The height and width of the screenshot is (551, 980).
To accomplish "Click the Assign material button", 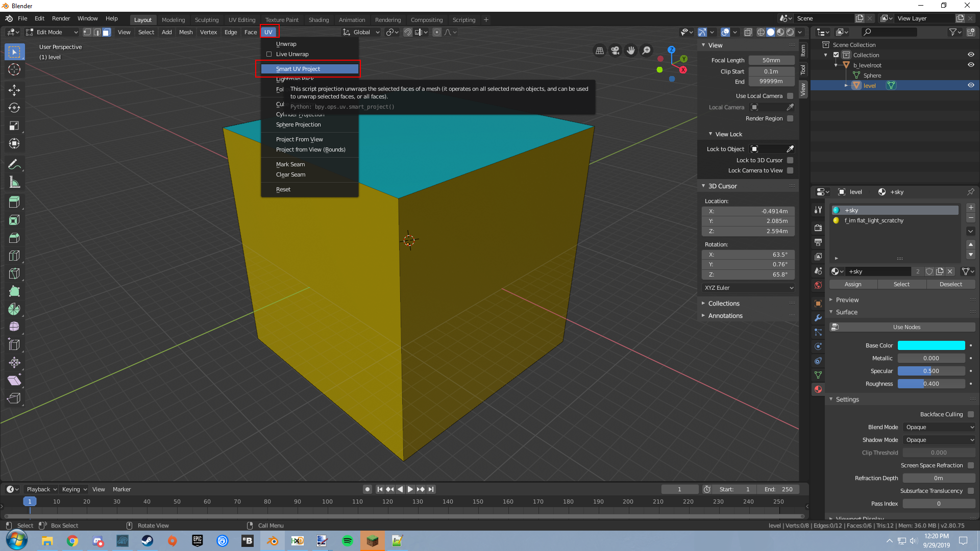I will (852, 284).
